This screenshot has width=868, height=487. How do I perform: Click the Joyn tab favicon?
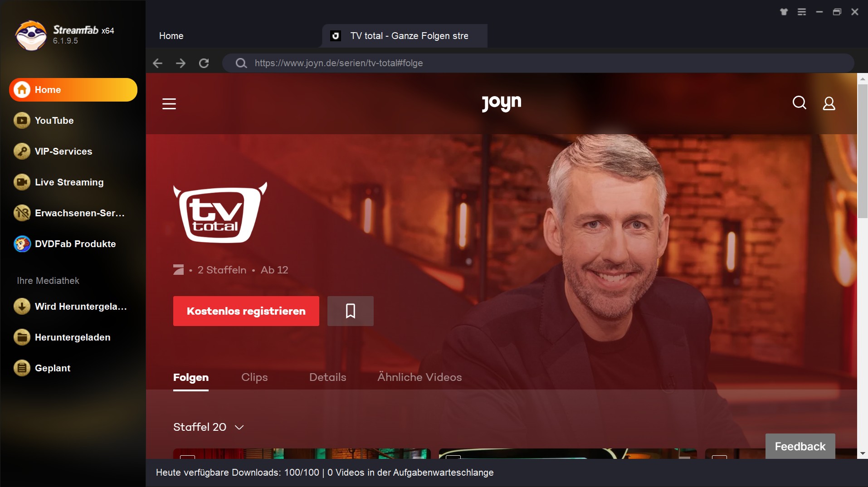click(336, 36)
